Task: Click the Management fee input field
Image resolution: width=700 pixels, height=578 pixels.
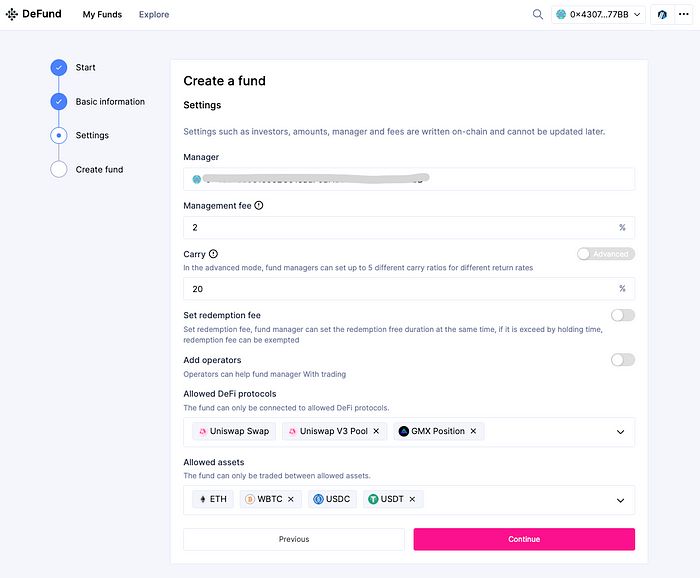Action: [x=400, y=228]
